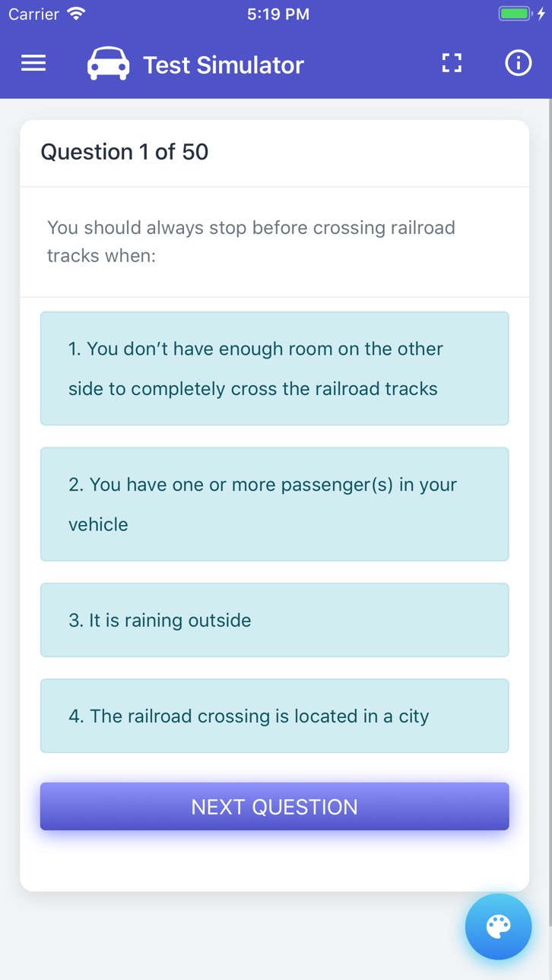Tap the battery indicator icon
Image resolution: width=552 pixels, height=980 pixels.
pos(515,14)
